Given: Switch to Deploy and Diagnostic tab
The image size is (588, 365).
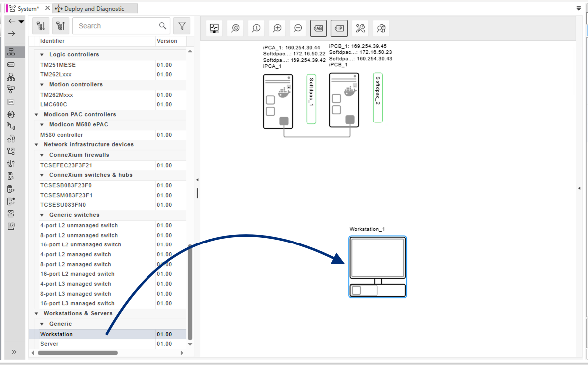Looking at the screenshot, I should 95,8.
